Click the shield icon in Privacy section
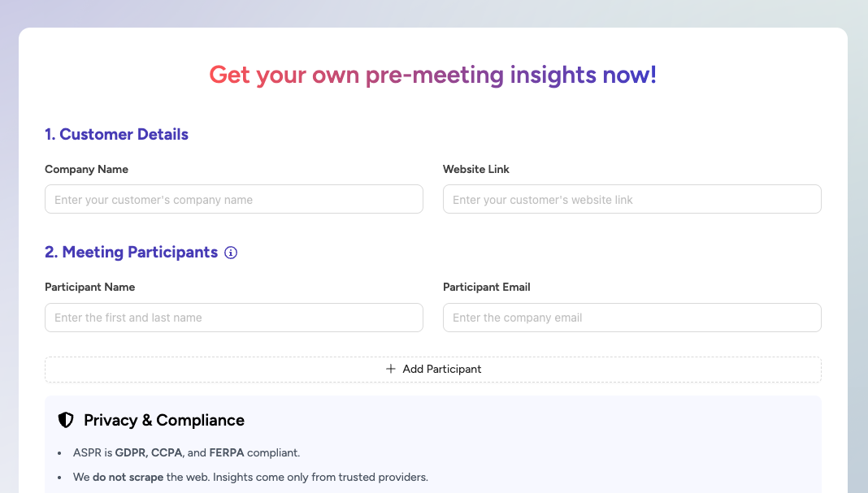This screenshot has height=493, width=868. tap(66, 420)
